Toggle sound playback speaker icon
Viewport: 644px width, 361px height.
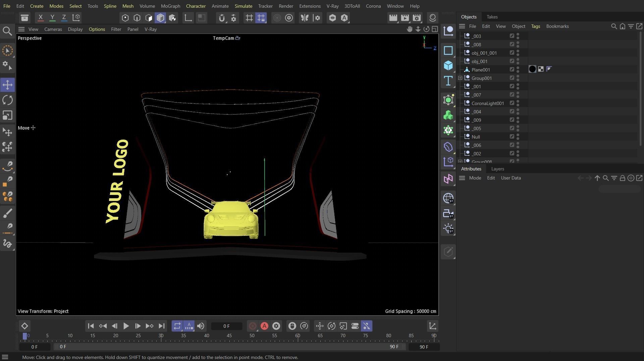coord(201,326)
